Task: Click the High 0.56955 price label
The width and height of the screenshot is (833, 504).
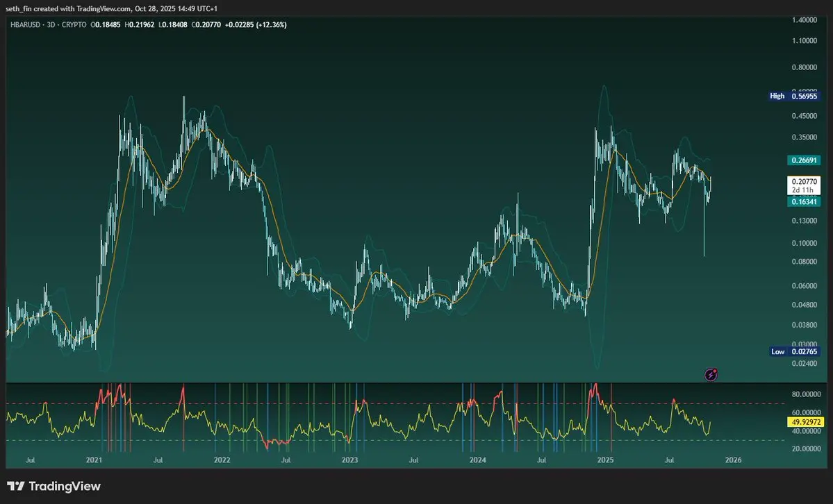Action: point(793,96)
